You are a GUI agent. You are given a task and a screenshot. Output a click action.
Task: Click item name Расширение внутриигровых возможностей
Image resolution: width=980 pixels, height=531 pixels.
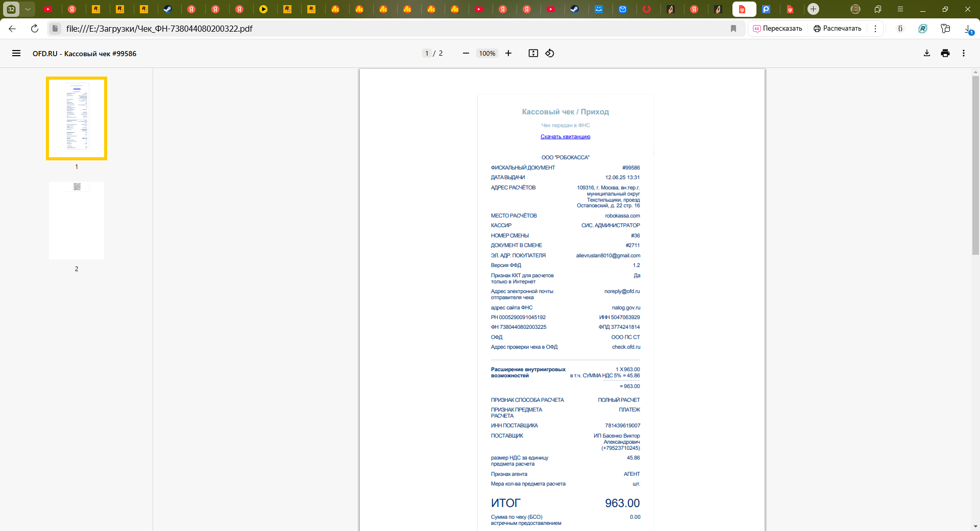tap(528, 373)
